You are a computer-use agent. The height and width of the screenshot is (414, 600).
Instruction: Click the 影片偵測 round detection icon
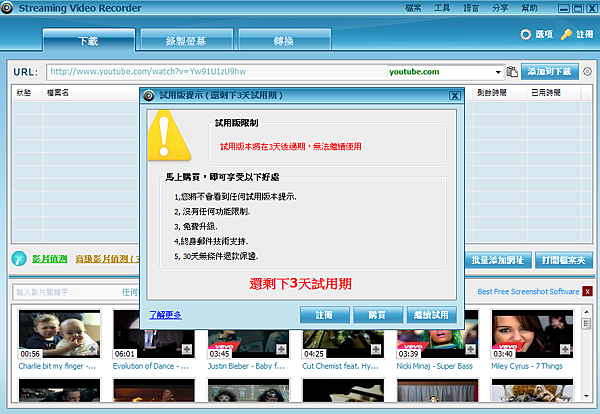19,259
